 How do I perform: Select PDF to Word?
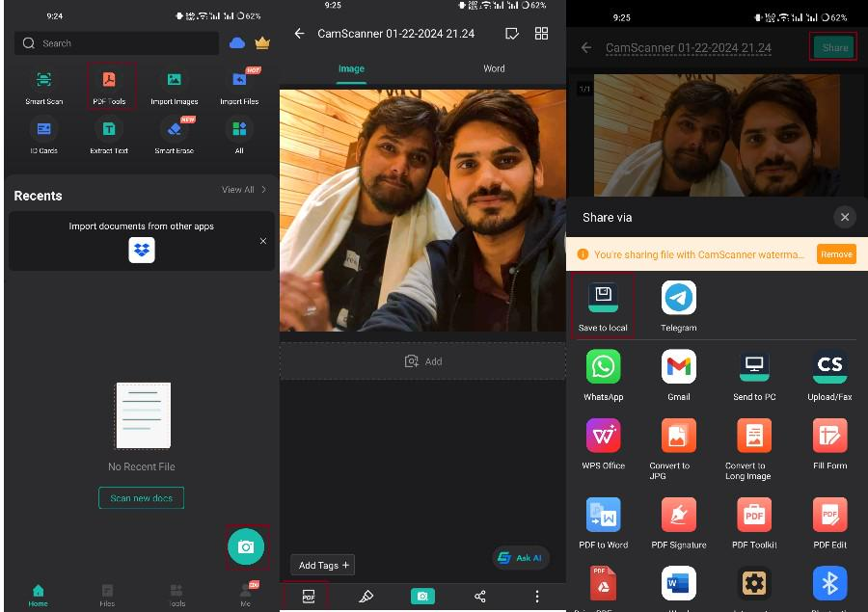point(604,523)
